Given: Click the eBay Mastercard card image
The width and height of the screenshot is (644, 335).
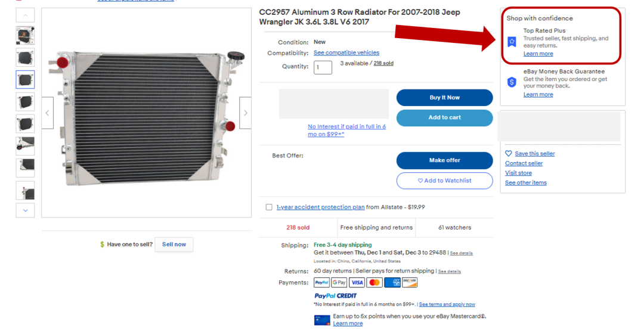Looking at the screenshot, I should (x=322, y=320).
